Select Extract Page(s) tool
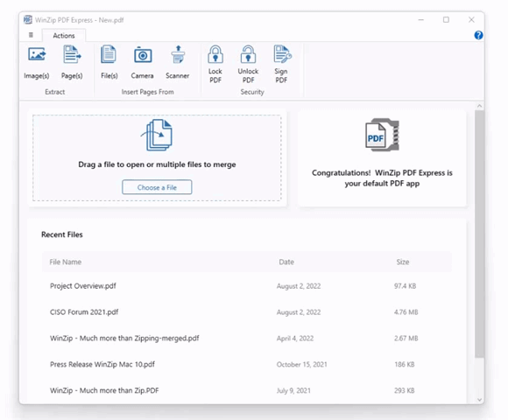Image resolution: width=508 pixels, height=420 pixels. (x=72, y=62)
